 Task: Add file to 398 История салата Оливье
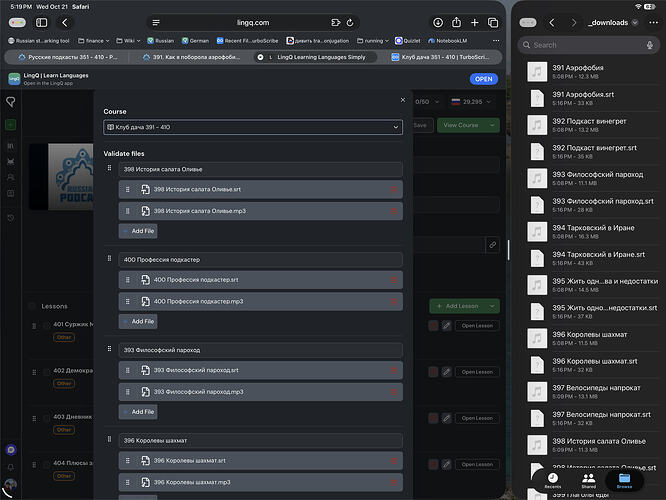tap(138, 231)
